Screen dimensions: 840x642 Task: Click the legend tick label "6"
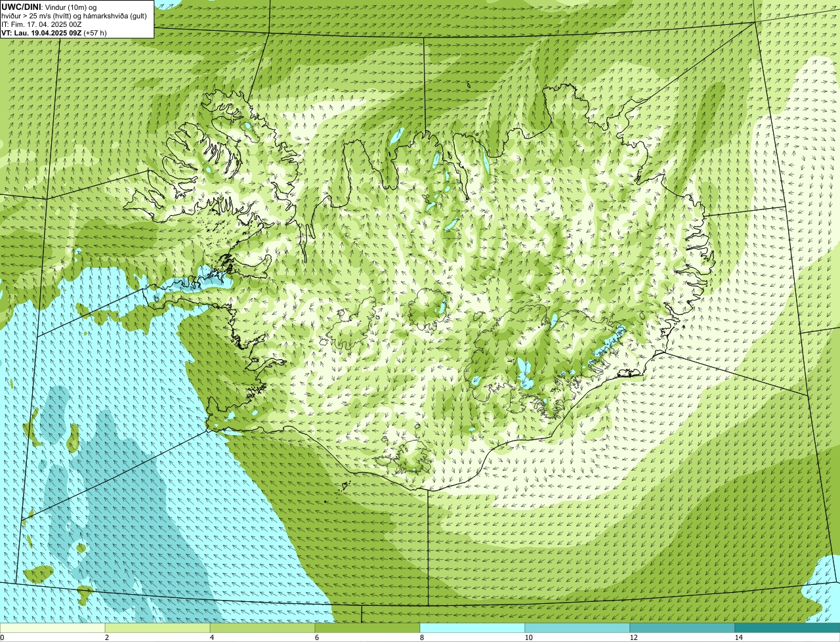click(316, 637)
